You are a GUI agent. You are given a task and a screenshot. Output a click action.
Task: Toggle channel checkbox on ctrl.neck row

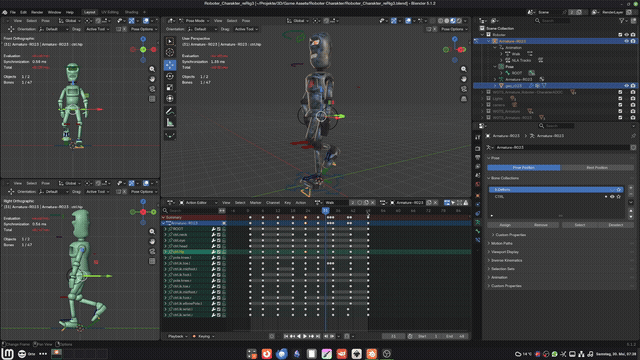click(219, 235)
